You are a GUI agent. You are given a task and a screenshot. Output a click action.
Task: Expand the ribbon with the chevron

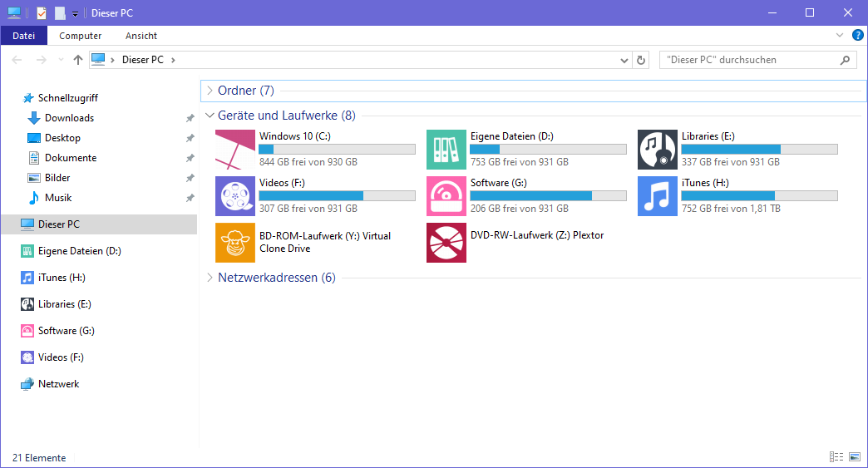(839, 36)
